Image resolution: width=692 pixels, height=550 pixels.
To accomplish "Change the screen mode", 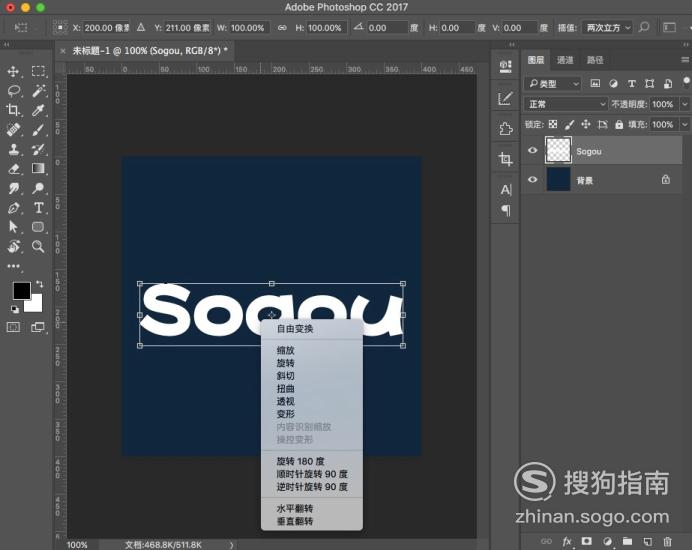I will [x=38, y=327].
